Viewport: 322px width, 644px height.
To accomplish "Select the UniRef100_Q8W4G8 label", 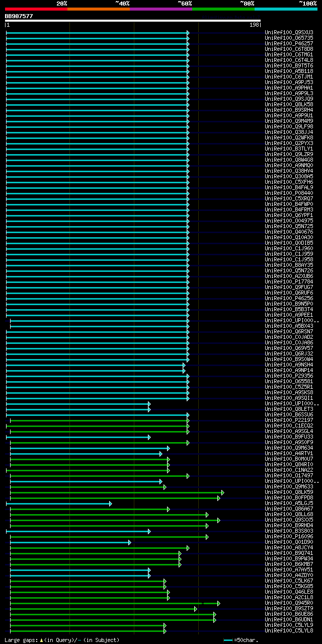I will tap(289, 160).
